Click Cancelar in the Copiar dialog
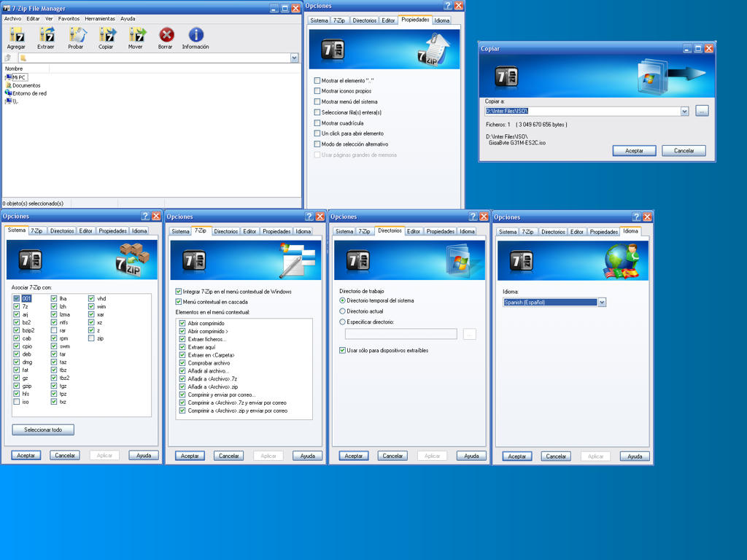The image size is (747, 560). click(684, 151)
